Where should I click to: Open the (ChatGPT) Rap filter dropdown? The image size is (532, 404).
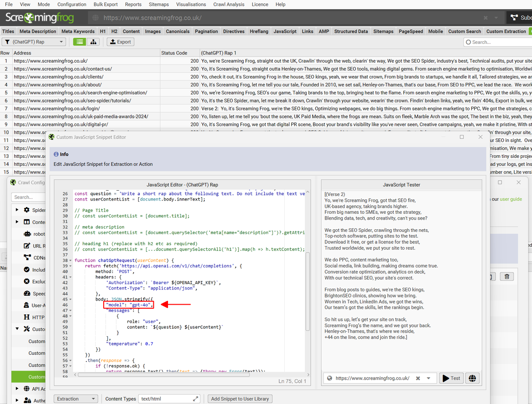click(34, 42)
